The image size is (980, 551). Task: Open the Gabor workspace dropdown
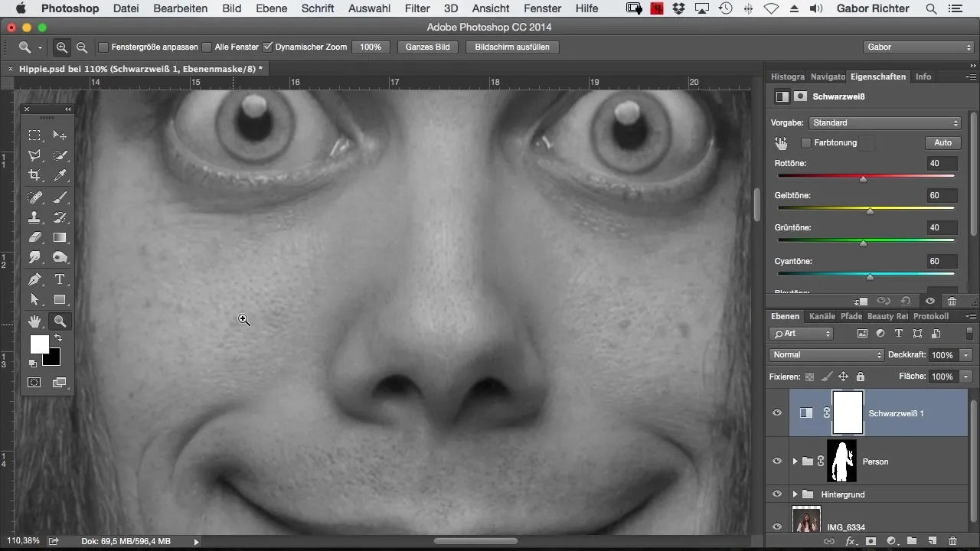917,47
